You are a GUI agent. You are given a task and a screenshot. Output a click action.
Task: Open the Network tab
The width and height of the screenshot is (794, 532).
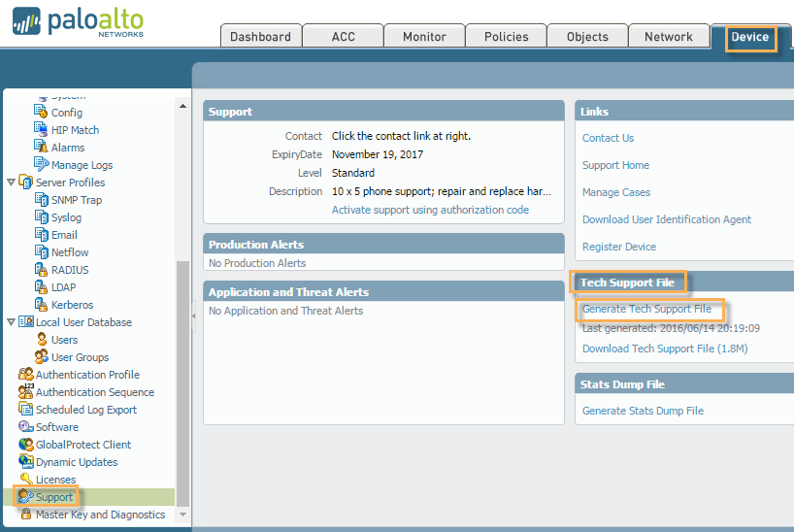click(x=669, y=37)
